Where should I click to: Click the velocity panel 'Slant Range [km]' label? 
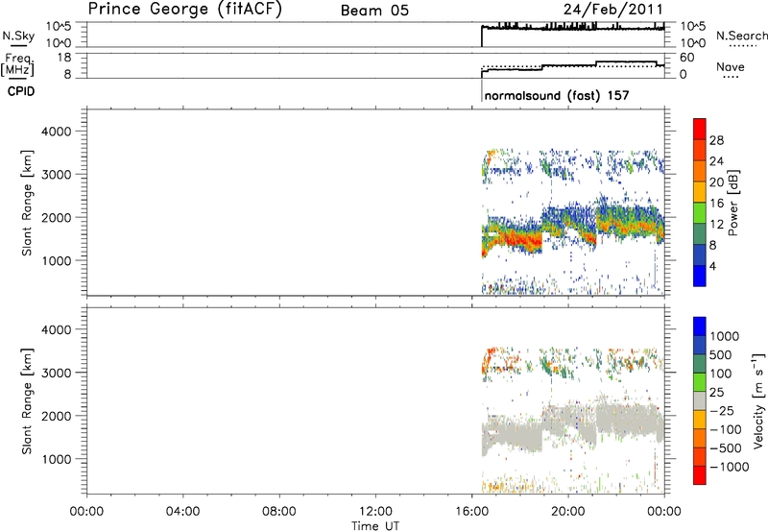tap(27, 401)
